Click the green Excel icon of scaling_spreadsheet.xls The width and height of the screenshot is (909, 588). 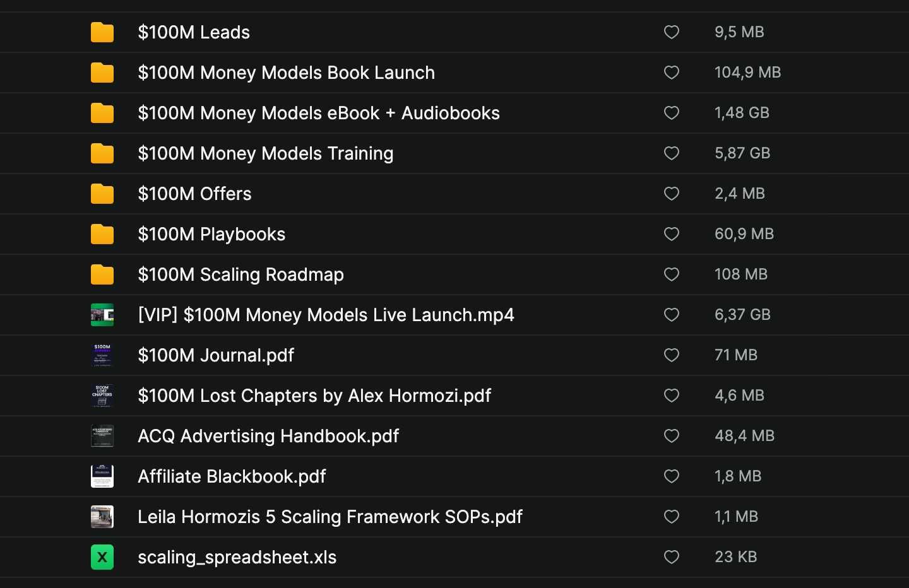pos(102,557)
